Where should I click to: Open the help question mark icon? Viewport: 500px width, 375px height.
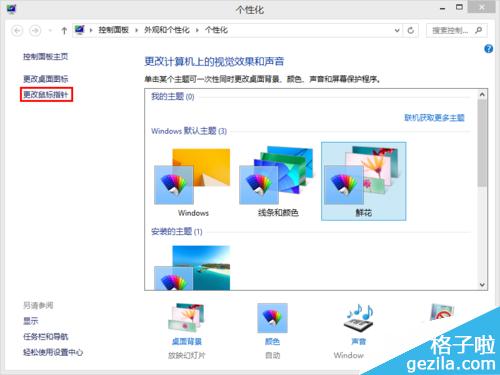[488, 49]
